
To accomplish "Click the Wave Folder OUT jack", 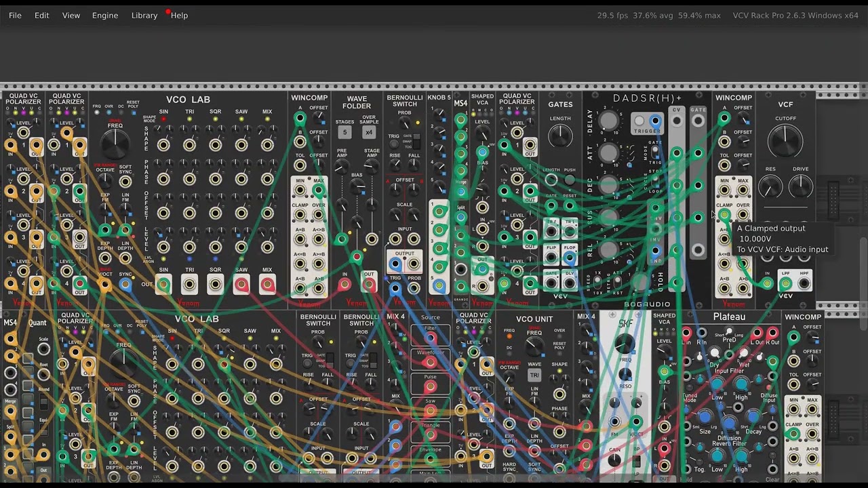I will pyautogui.click(x=369, y=285).
